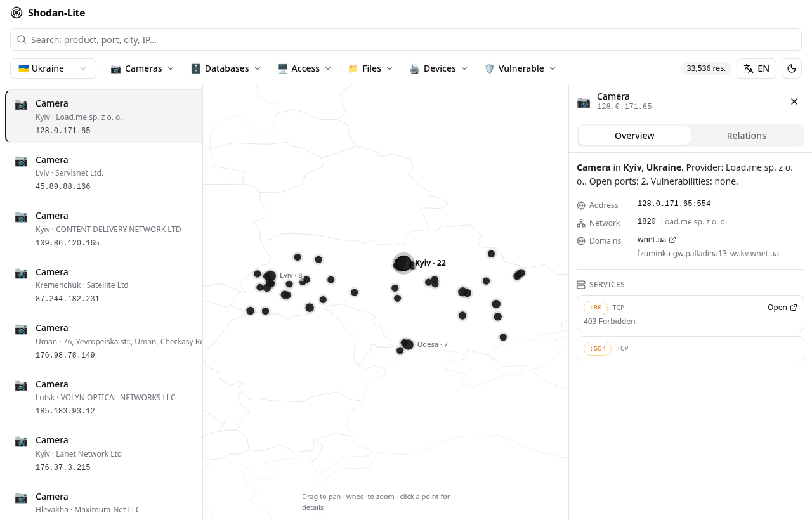Viewport: 812px width, 520px height.
Task: Click the camera icon for 109.86.120.165
Action: pos(21,216)
